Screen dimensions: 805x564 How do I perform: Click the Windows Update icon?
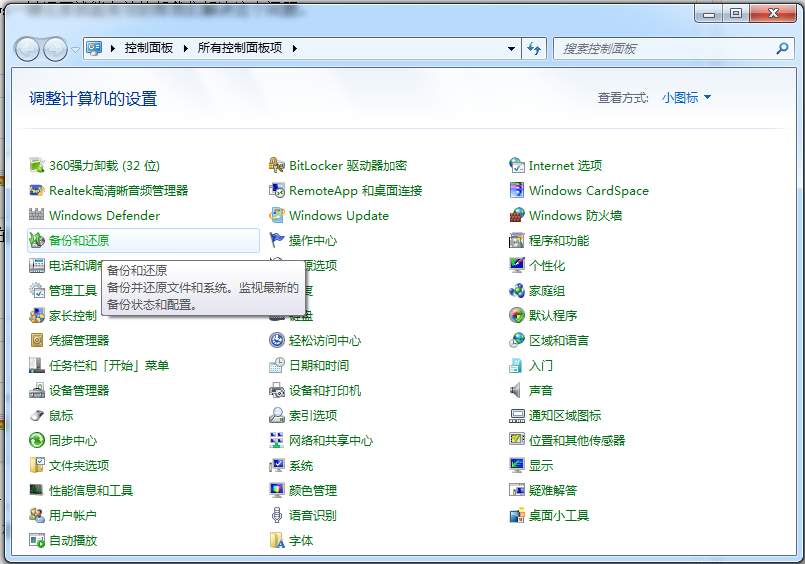[277, 215]
